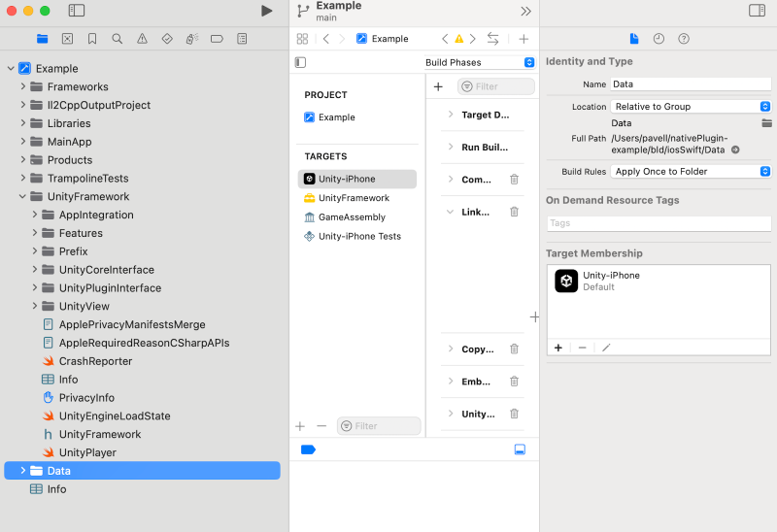
Task: Delete the Embed phase with trash icon
Action: coord(515,382)
